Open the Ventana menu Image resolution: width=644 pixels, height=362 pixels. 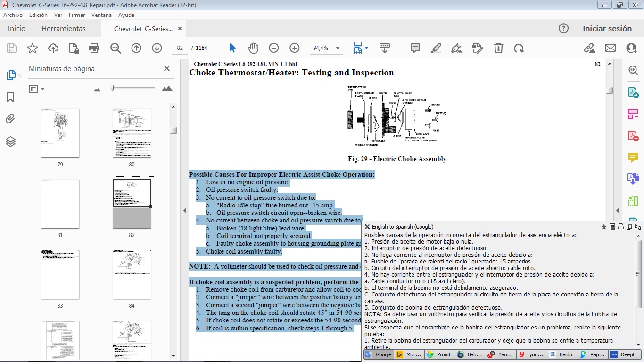tap(101, 15)
